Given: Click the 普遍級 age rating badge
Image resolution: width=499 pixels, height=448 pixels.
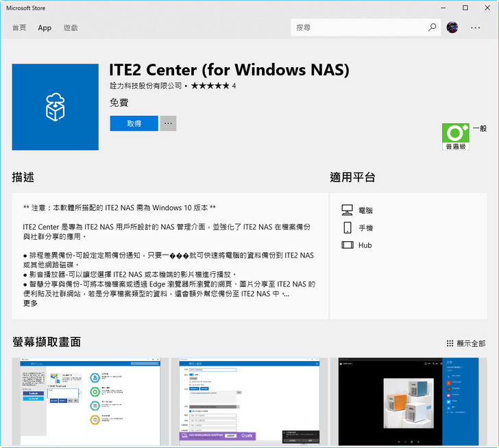Looking at the screenshot, I should [x=456, y=137].
